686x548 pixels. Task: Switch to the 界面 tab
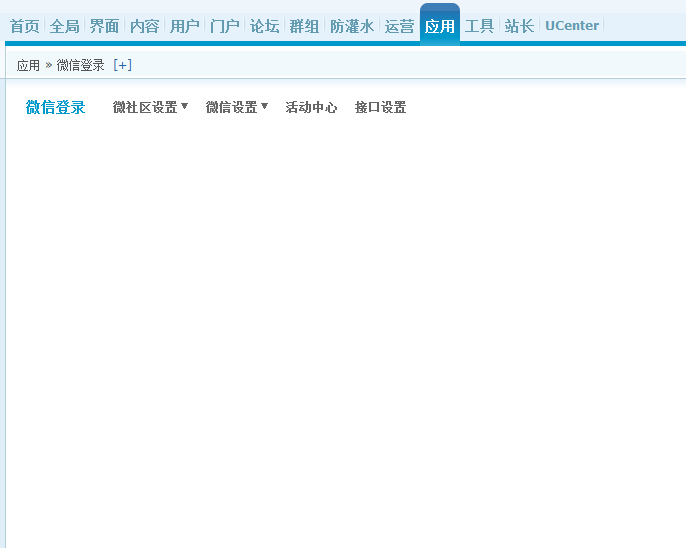pos(105,26)
